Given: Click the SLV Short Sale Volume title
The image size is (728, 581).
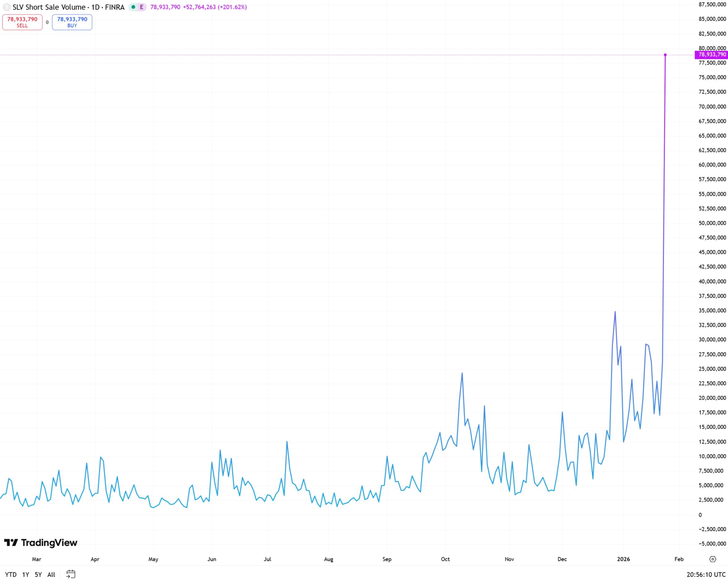Looking at the screenshot, I should 49,7.
